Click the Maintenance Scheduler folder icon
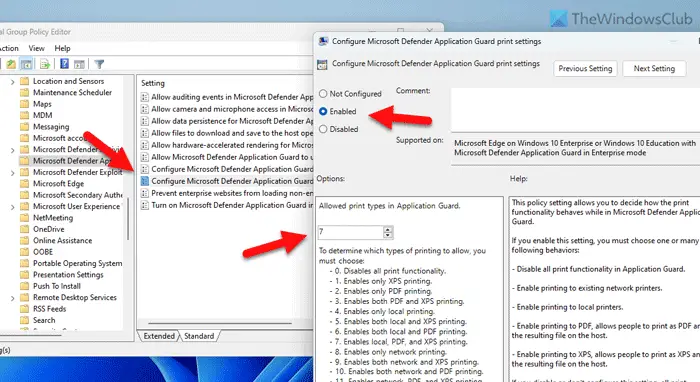The image size is (700, 382). pos(25,92)
